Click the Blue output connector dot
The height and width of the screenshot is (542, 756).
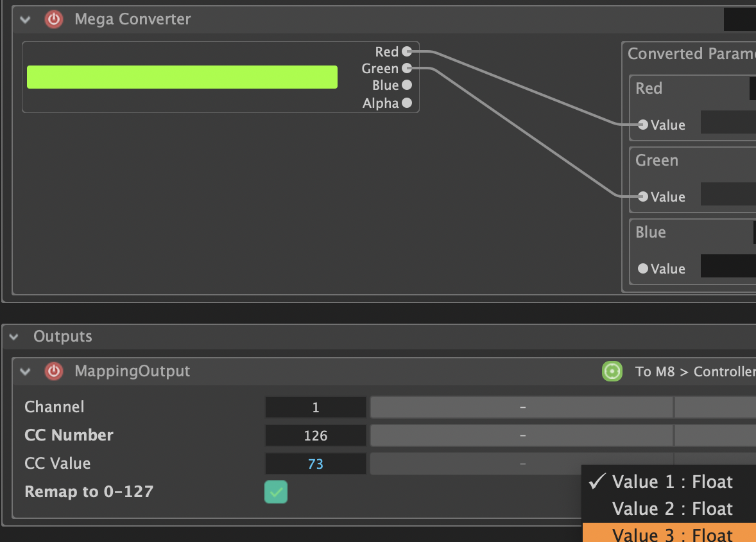[407, 85]
